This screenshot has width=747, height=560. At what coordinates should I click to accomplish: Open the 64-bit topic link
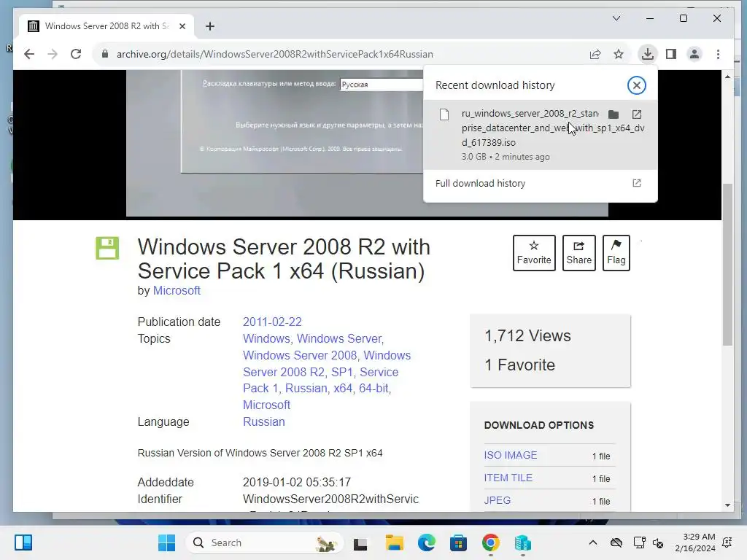point(373,388)
